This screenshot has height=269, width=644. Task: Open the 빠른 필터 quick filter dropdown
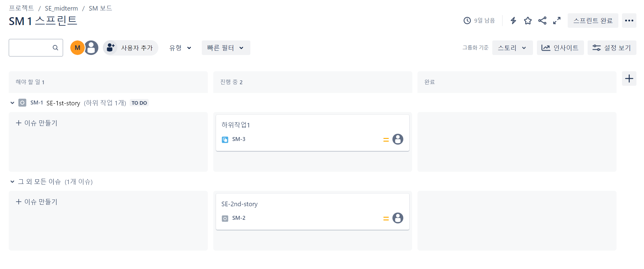pyautogui.click(x=226, y=48)
